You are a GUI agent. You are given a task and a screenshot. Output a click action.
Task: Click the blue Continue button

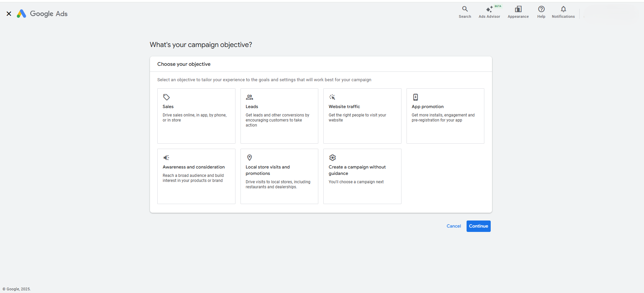tap(479, 226)
